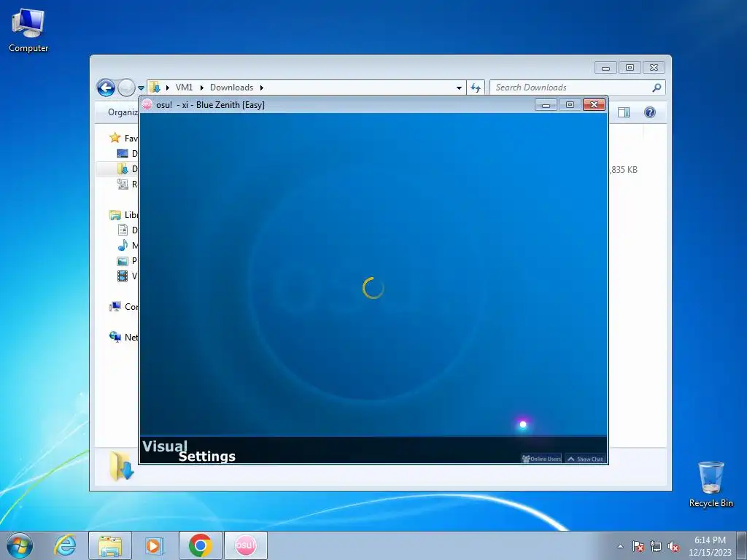
Task: Minimize the osu! game window
Action: click(546, 105)
